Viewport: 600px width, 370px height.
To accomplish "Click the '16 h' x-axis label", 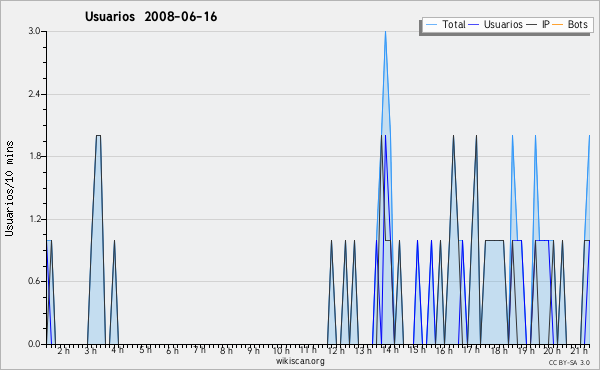I will (444, 351).
